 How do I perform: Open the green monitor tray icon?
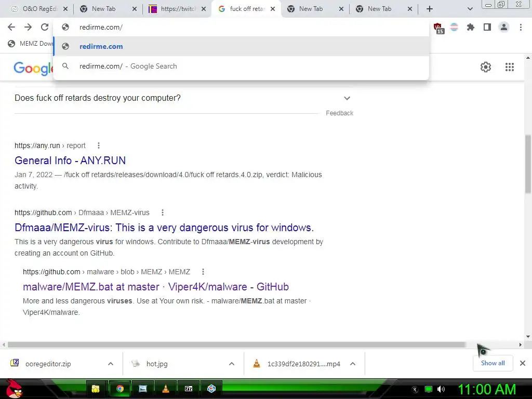point(429,389)
